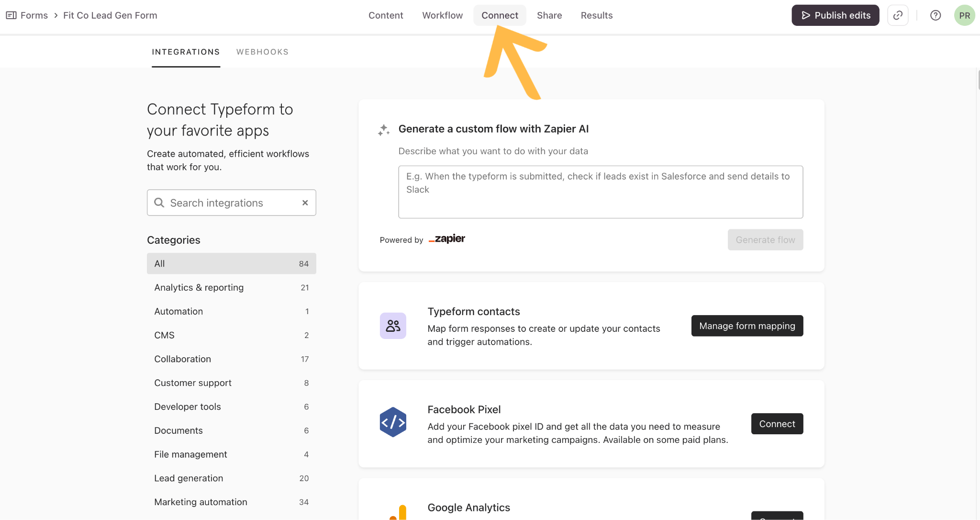The height and width of the screenshot is (520, 980).
Task: Choose the Collaboration category
Action: tap(231, 359)
